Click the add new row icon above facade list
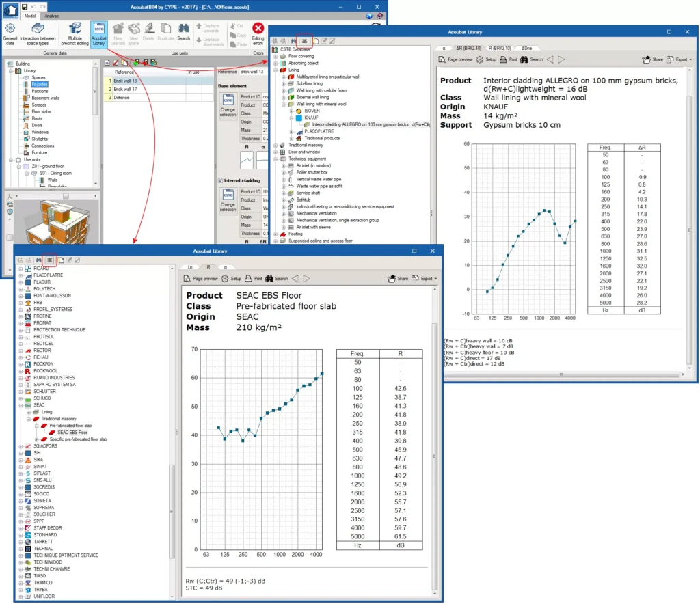700x604 pixels. pos(107,62)
